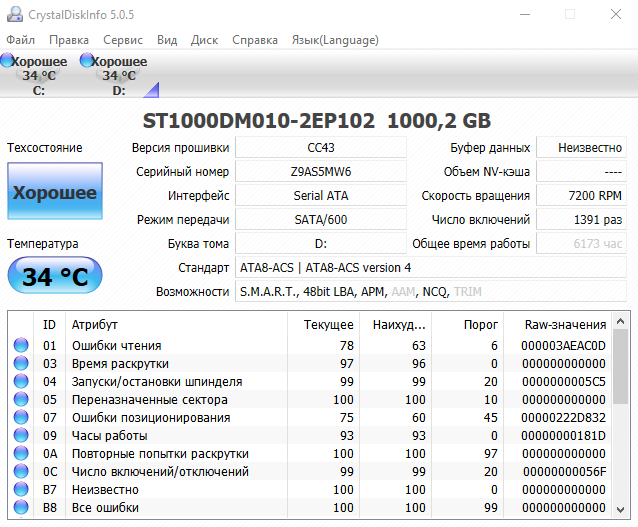
Task: Click the 6173 час power-on hours field
Action: click(581, 243)
